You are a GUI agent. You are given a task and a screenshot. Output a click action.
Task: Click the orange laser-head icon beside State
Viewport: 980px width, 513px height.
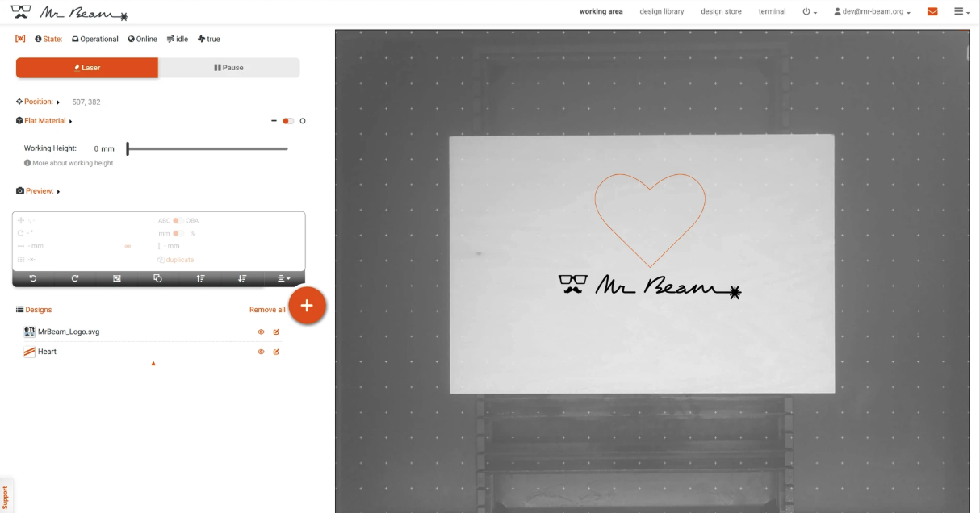[20, 39]
